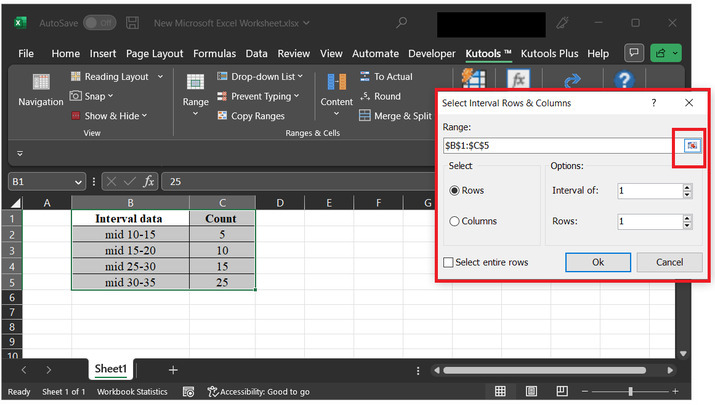Viewport: 715px width, 405px height.
Task: Click the Navigation pane icon
Action: pyautogui.click(x=41, y=83)
